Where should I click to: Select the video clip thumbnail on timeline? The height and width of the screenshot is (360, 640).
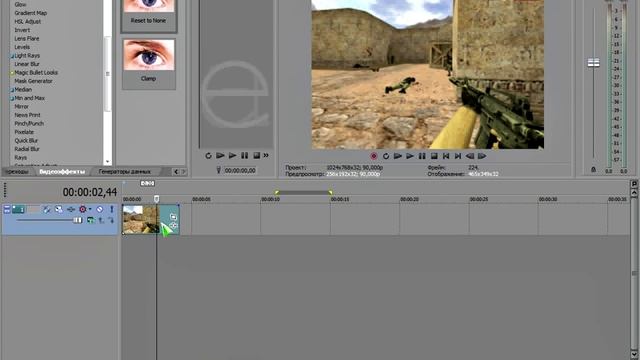pyautogui.click(x=140, y=219)
